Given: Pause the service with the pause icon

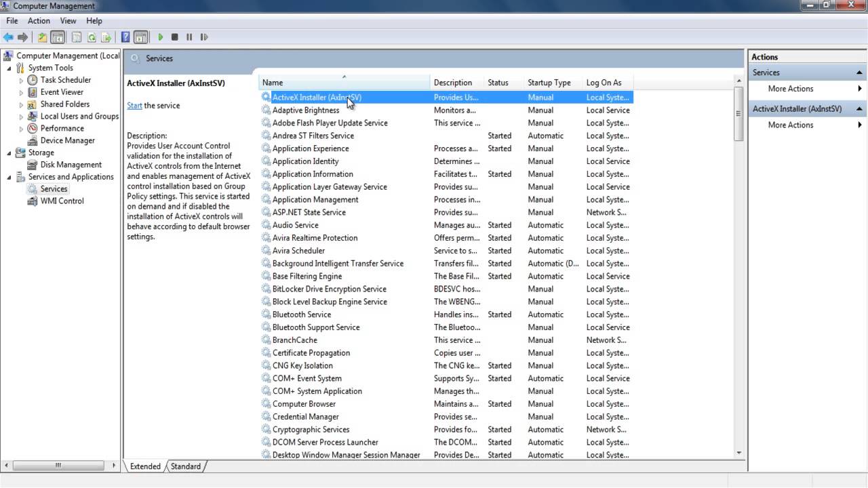Looking at the screenshot, I should (189, 37).
